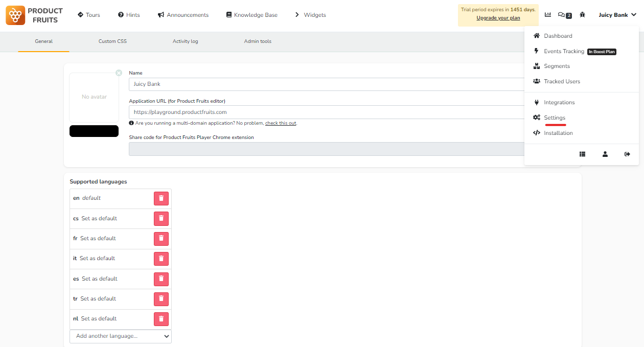This screenshot has width=644, height=347.
Task: Click the plug icon beside Integrations
Action: tap(536, 102)
